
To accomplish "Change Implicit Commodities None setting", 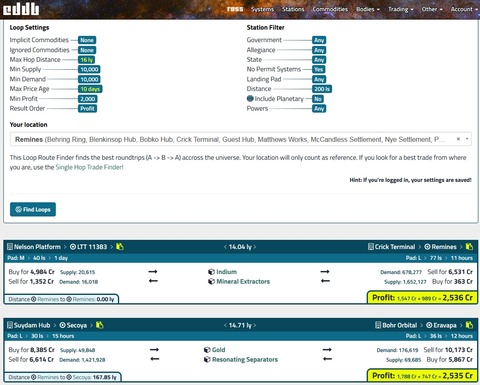I will click(x=87, y=40).
